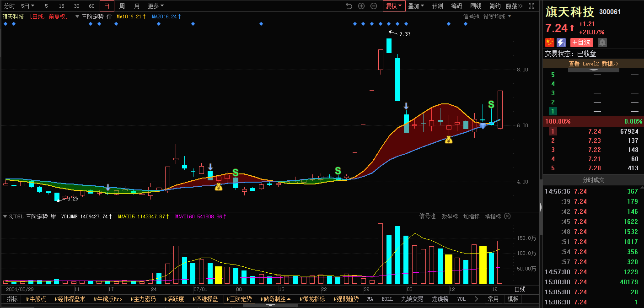Screen dimensions: 644x308
Task: Click the price alert bell icon
Action: click(x=602, y=43)
